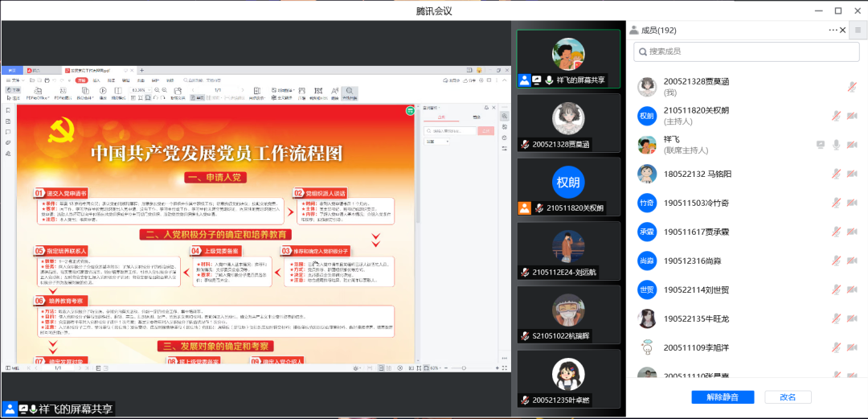
Task: Click the attachment clip icon in PDF sidebar
Action: click(8, 142)
